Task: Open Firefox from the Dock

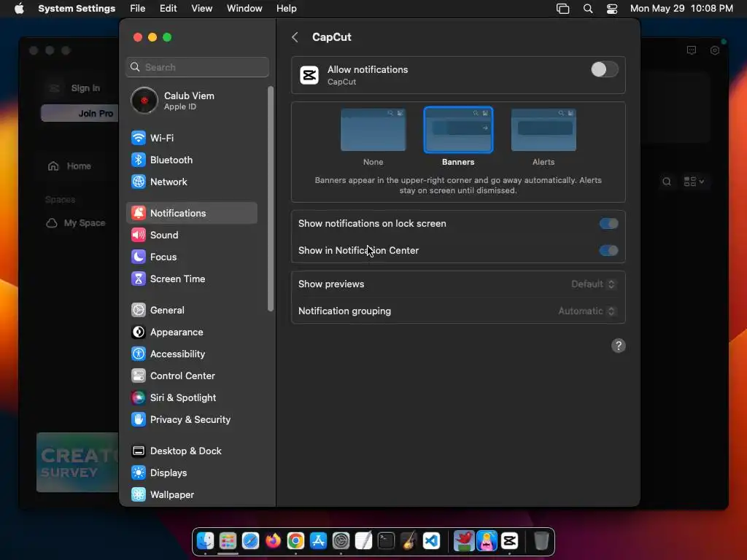Action: (x=273, y=541)
